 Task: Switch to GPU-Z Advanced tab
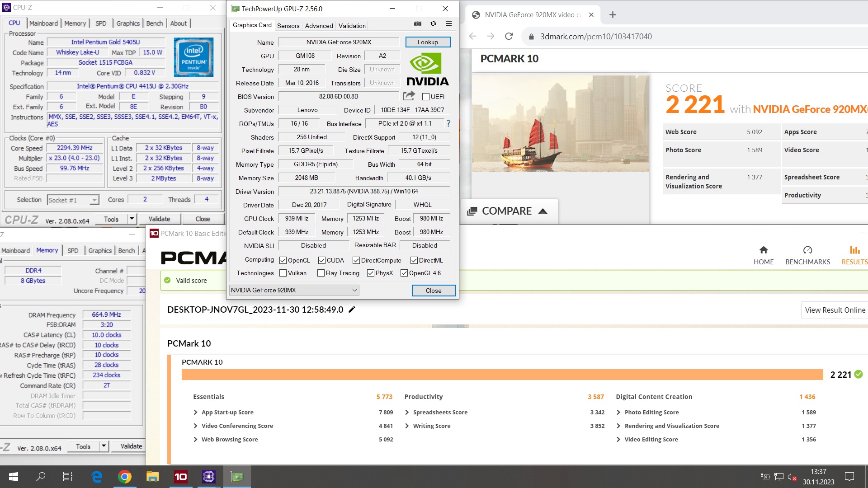(319, 26)
